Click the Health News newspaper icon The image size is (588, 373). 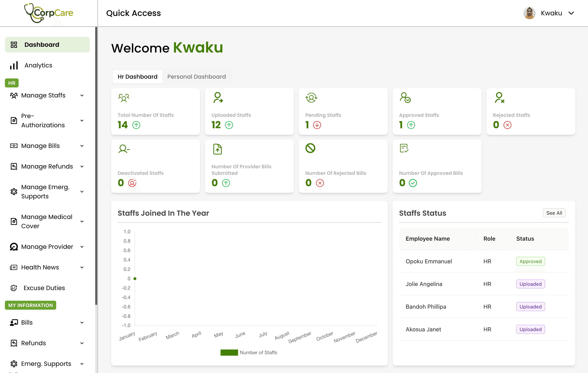coord(14,267)
